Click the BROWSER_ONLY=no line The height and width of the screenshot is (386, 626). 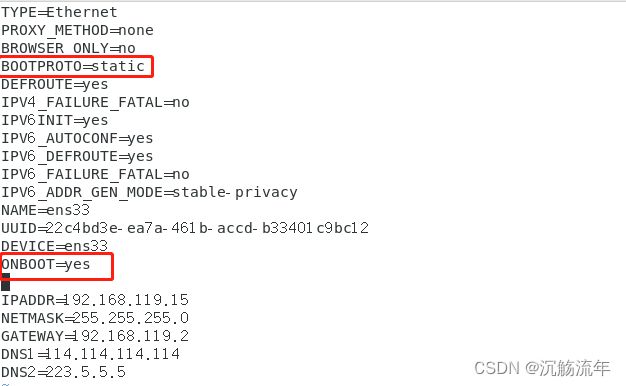coord(68,48)
